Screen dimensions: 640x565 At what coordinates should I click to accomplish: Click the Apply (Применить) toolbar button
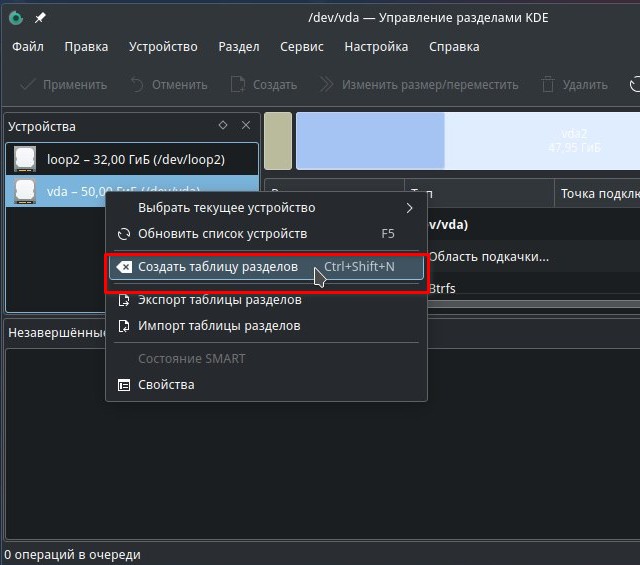[63, 85]
